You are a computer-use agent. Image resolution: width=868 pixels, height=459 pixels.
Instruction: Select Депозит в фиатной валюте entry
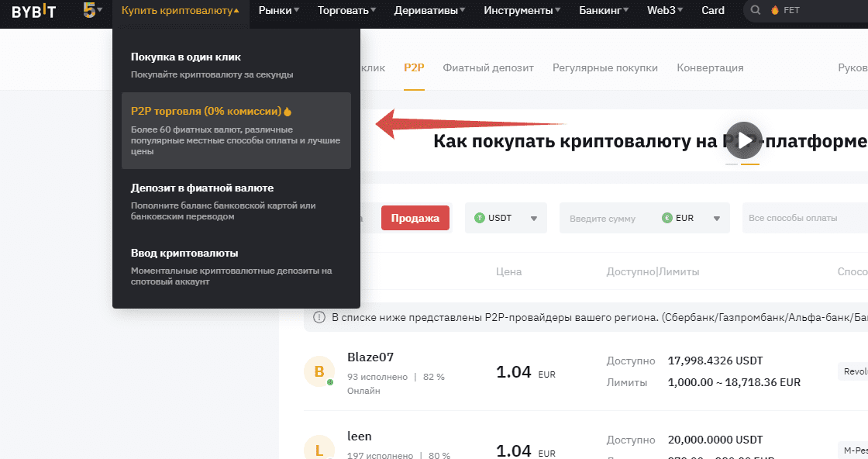point(236,202)
